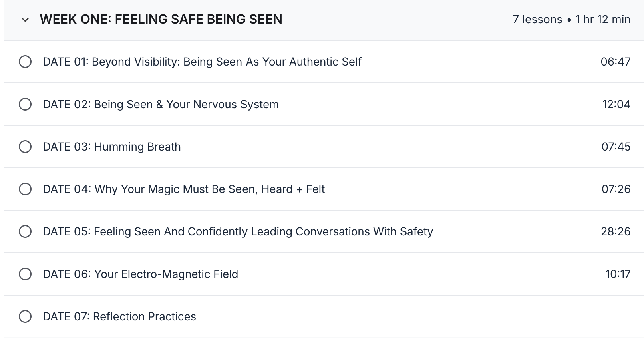Toggle completion circle for DATE 02 lesson
Image resolution: width=644 pixels, height=338 pixels.
point(25,104)
